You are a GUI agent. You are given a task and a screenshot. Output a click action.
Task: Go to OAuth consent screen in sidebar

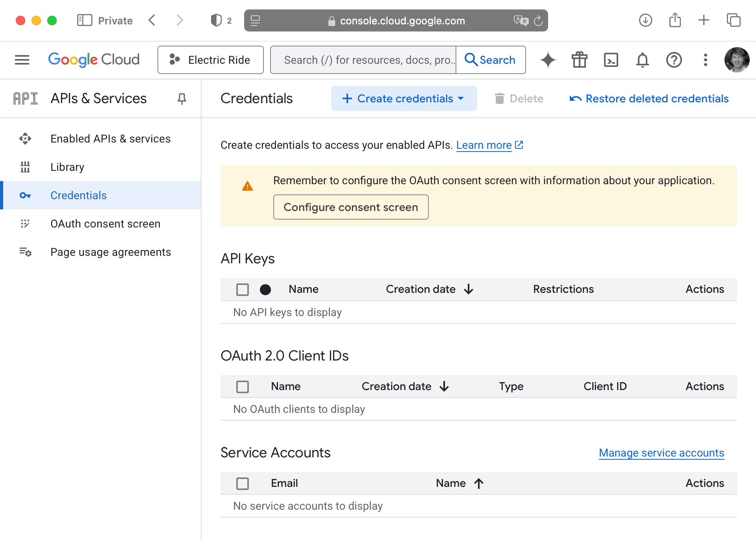pos(105,224)
